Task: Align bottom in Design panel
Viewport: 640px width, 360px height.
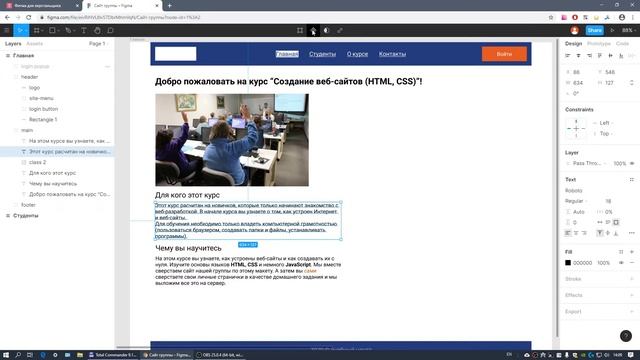Action: click(x=621, y=56)
